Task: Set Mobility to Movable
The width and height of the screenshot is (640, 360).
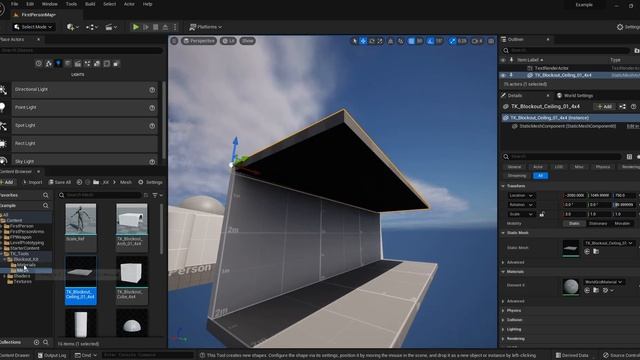Action: coord(622,223)
